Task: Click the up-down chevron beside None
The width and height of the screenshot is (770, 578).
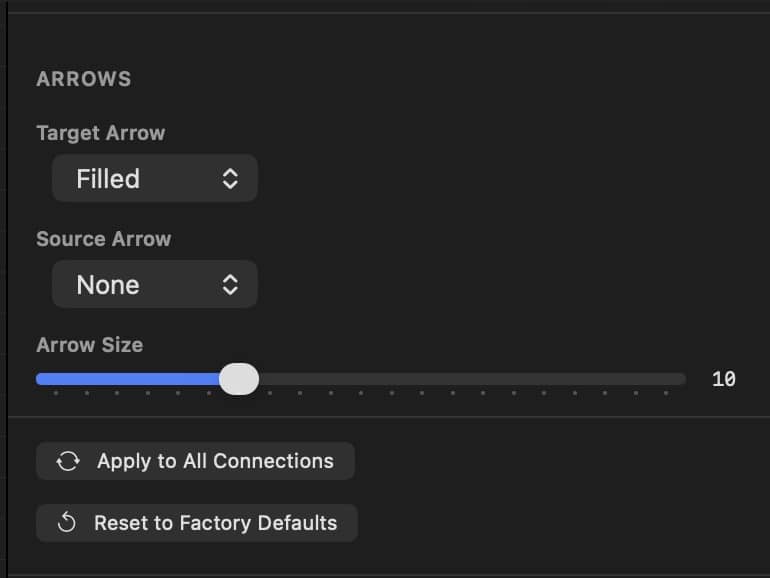Action: coord(230,285)
